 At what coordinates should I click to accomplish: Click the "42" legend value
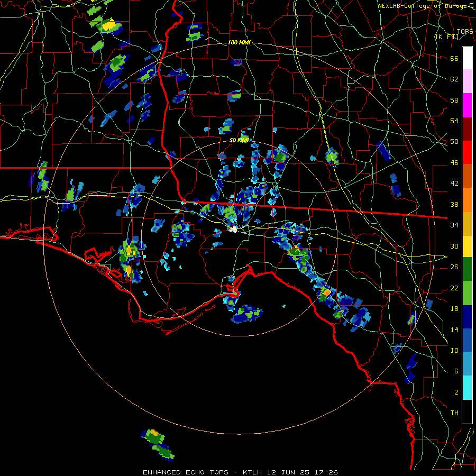454,183
